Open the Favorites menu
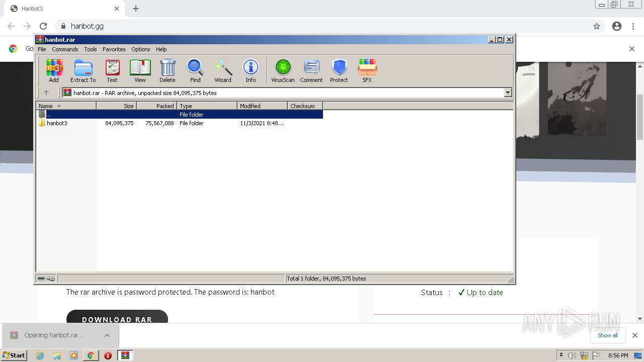This screenshot has height=362, width=644. (114, 49)
